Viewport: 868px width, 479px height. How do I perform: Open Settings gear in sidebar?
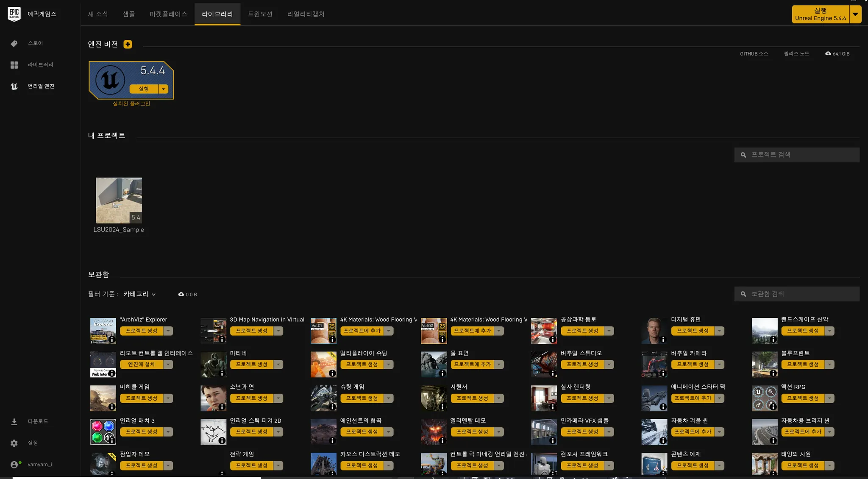coord(14,443)
